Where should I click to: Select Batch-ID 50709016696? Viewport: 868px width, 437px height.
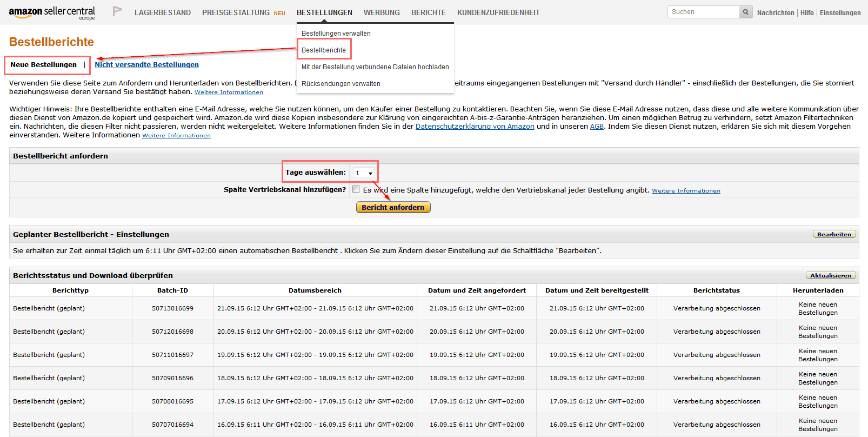[172, 378]
